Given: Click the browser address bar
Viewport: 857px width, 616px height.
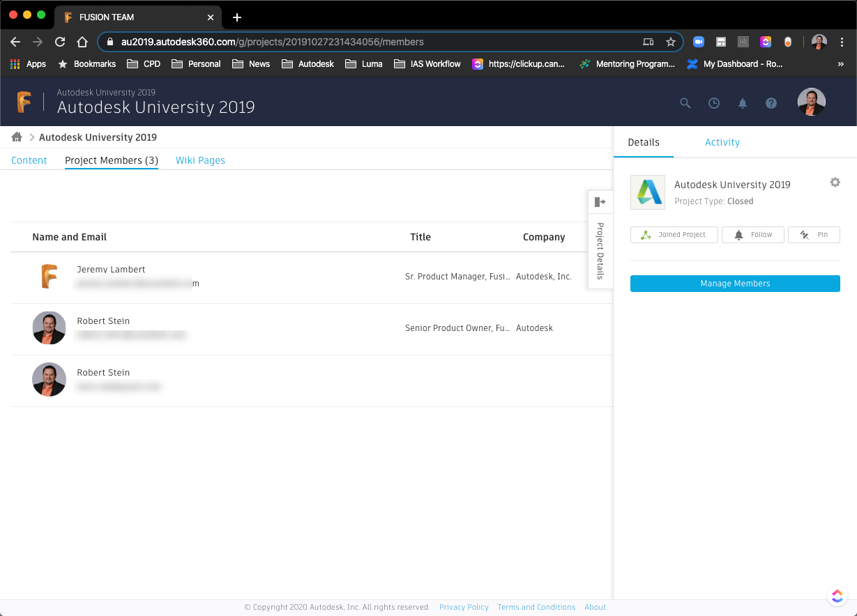Looking at the screenshot, I should [377, 42].
